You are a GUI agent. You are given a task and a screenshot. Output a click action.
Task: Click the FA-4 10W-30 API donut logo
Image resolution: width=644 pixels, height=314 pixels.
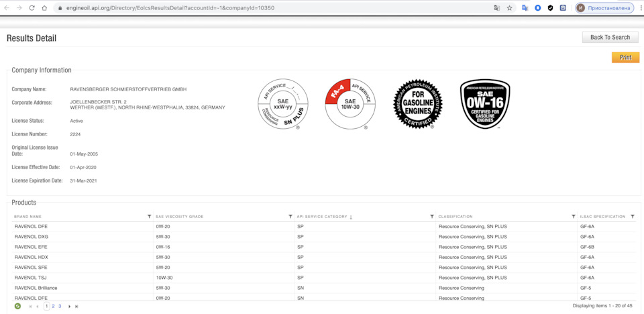[350, 104]
